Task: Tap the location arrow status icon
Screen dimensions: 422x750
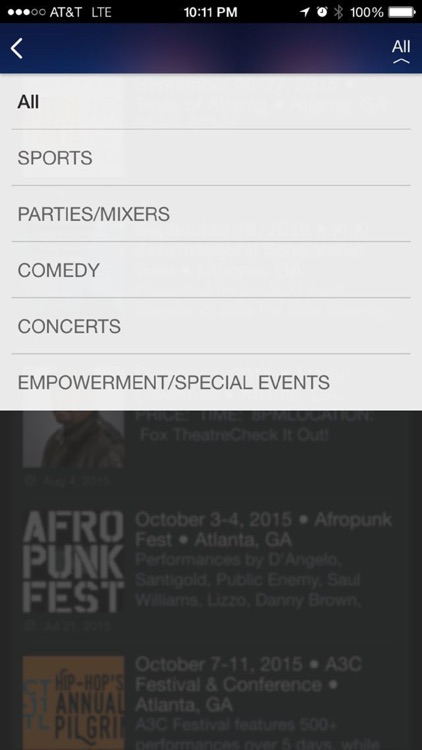Action: 305,12
